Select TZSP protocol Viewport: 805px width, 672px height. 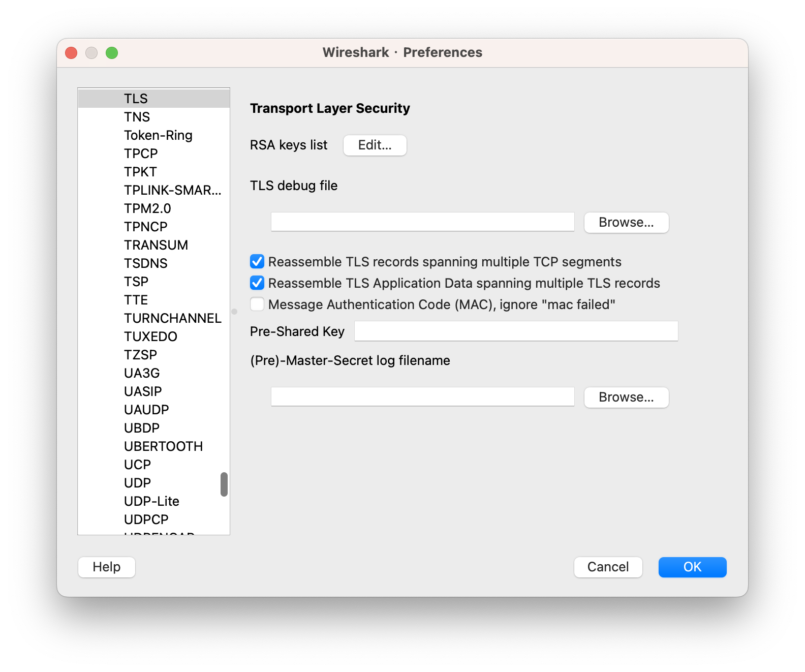pyautogui.click(x=153, y=355)
